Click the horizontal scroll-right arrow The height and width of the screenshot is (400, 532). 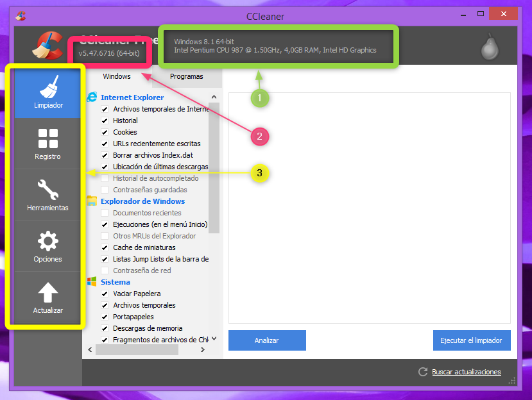coord(203,349)
